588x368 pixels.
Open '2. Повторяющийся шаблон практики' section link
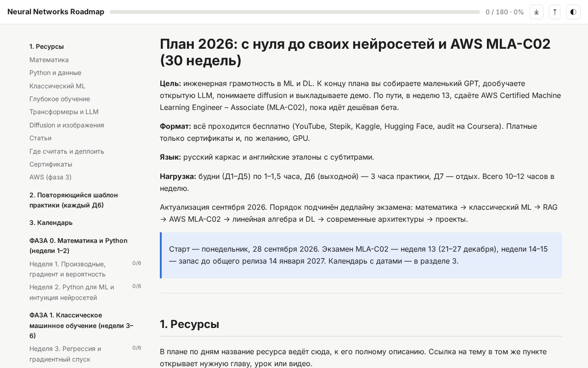pyautogui.click(x=73, y=200)
